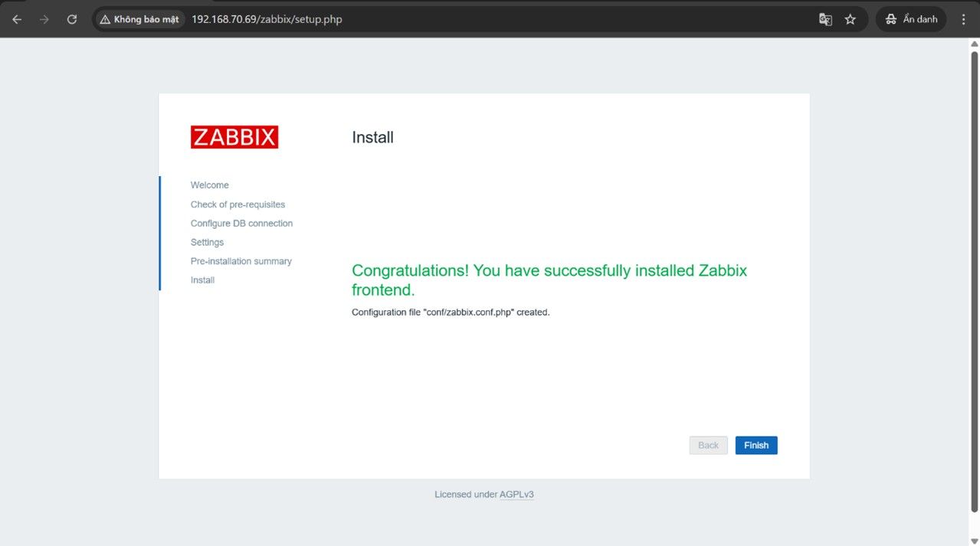The height and width of the screenshot is (546, 980).
Task: Go to the Configure DB connection step
Action: 241,224
